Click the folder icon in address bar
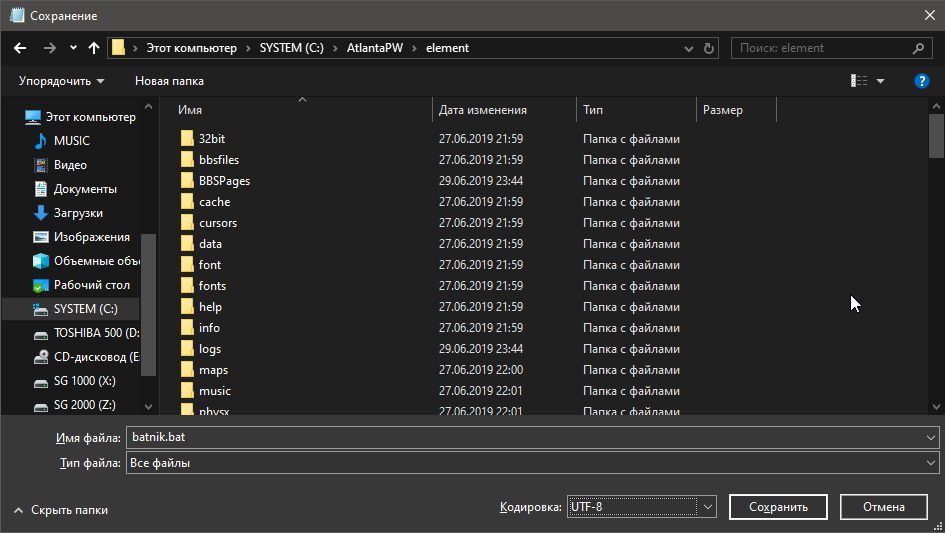Image resolution: width=945 pixels, height=533 pixels. pos(119,48)
